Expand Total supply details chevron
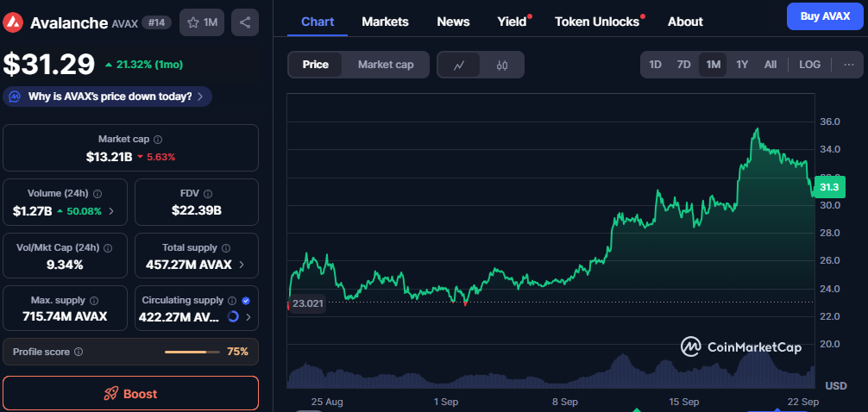The width and height of the screenshot is (868, 412). click(241, 265)
